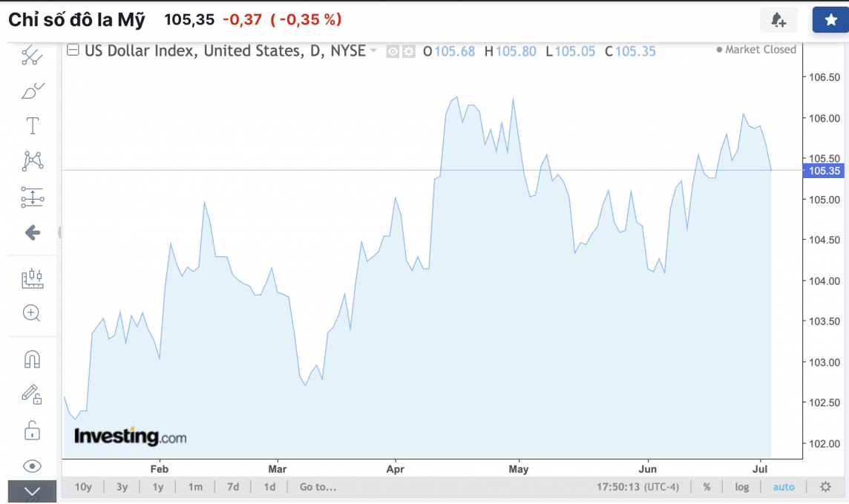Click the back arrow icon in left toolbar

[x=32, y=233]
